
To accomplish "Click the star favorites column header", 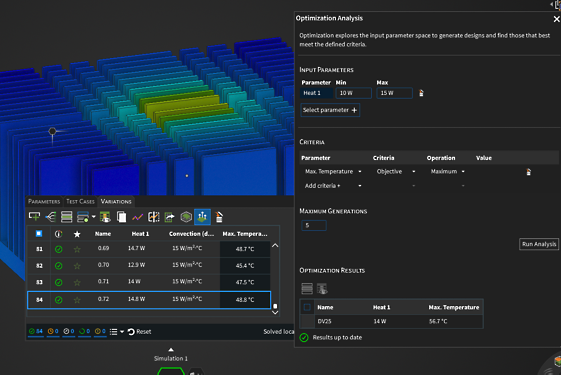I will pyautogui.click(x=77, y=234).
